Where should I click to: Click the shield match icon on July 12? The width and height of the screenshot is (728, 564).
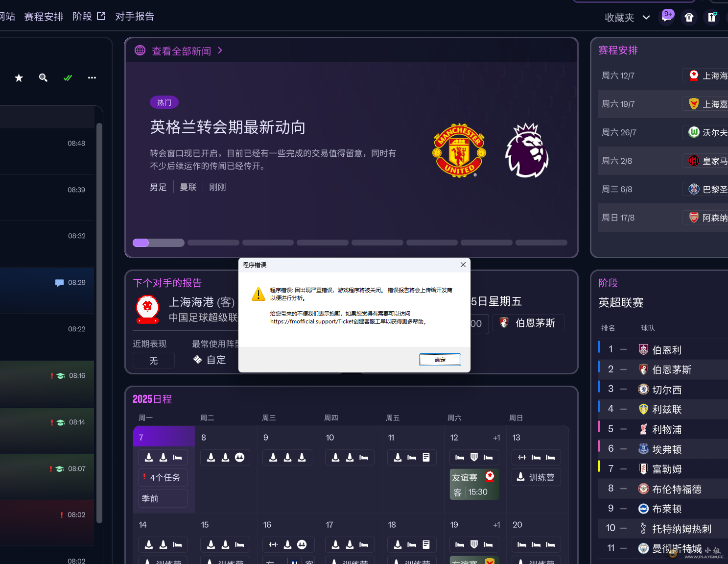click(474, 457)
